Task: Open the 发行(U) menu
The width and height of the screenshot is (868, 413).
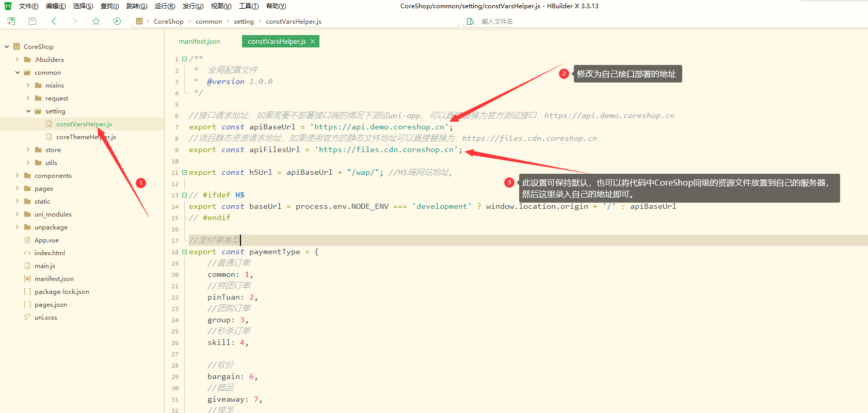Action: tap(193, 6)
